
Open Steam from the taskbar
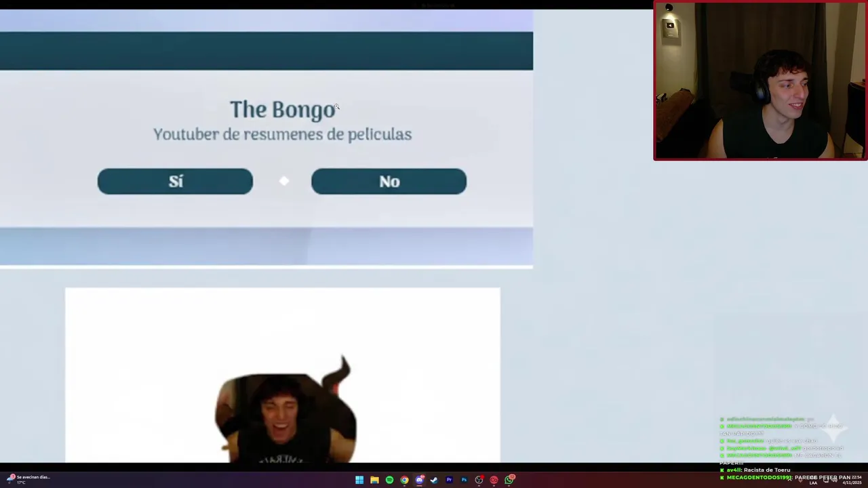pyautogui.click(x=434, y=480)
